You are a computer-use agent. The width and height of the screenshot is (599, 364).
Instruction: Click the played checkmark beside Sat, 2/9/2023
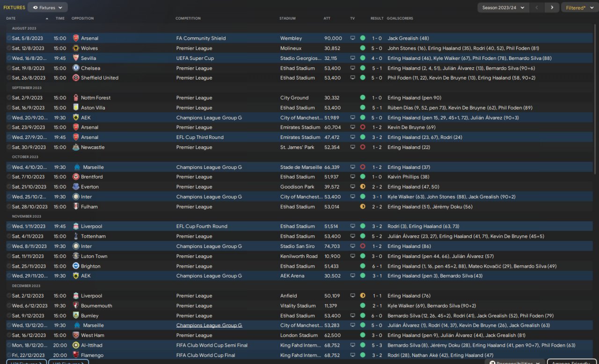[9, 98]
